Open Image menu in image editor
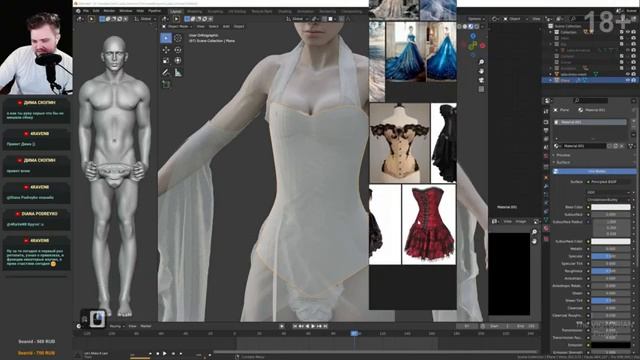This screenshot has width=640, height=360. pyautogui.click(x=521, y=221)
